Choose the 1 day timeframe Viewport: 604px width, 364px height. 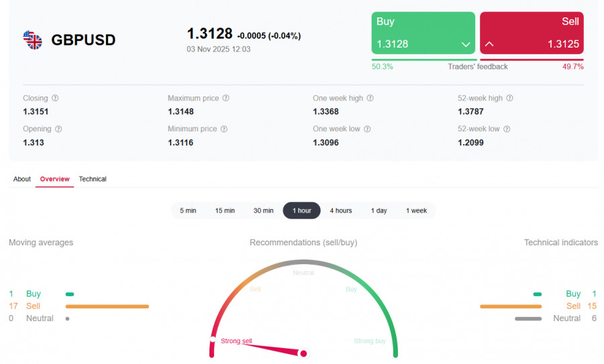[x=379, y=210]
